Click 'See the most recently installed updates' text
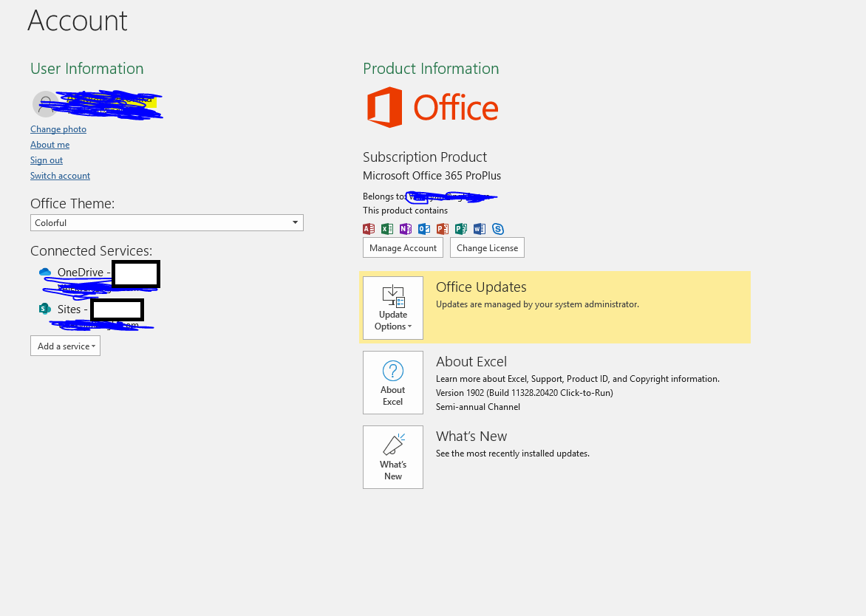Screen dimensions: 866x616 tap(513, 454)
